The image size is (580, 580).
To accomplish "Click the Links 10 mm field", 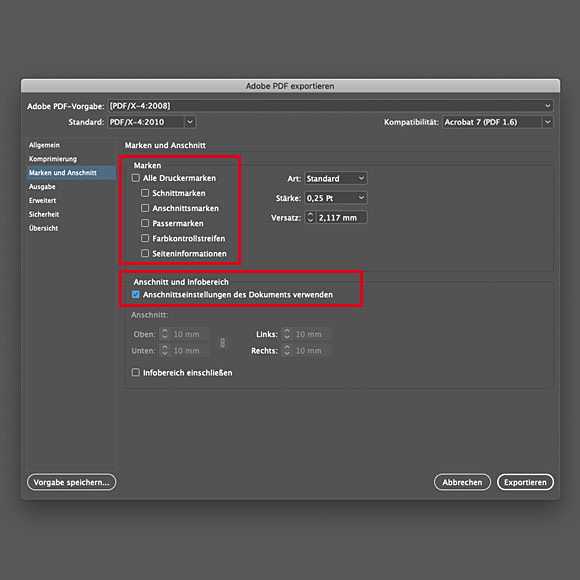I will (312, 334).
